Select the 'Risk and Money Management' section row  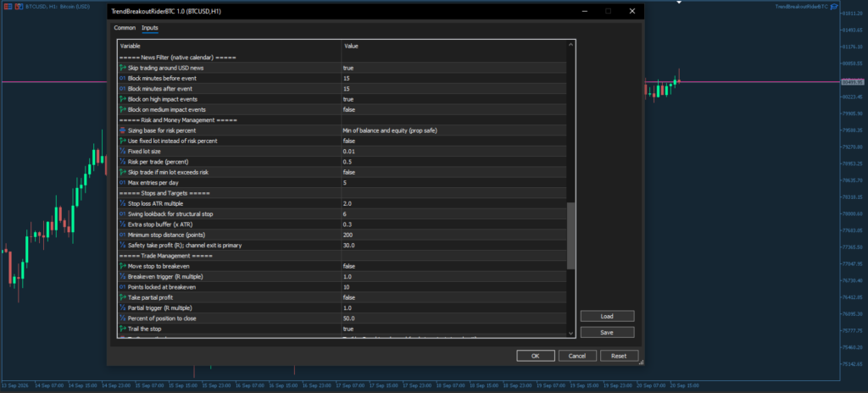(x=342, y=120)
